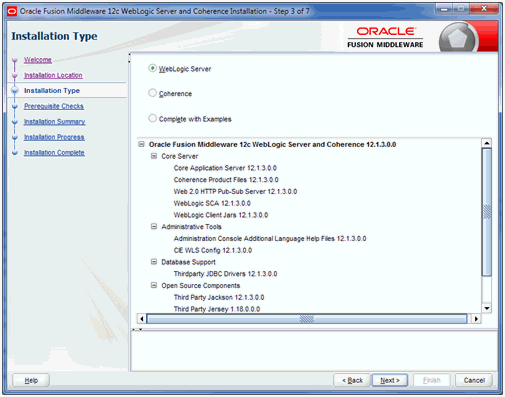Collapse the Administrative Tools node
Viewport: 505px width, 397px height.
pyautogui.click(x=154, y=227)
